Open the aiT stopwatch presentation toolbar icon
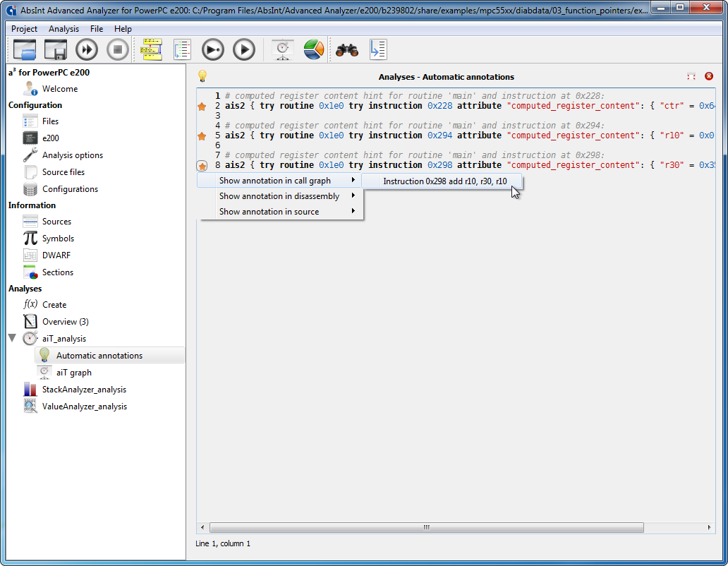 [283, 49]
